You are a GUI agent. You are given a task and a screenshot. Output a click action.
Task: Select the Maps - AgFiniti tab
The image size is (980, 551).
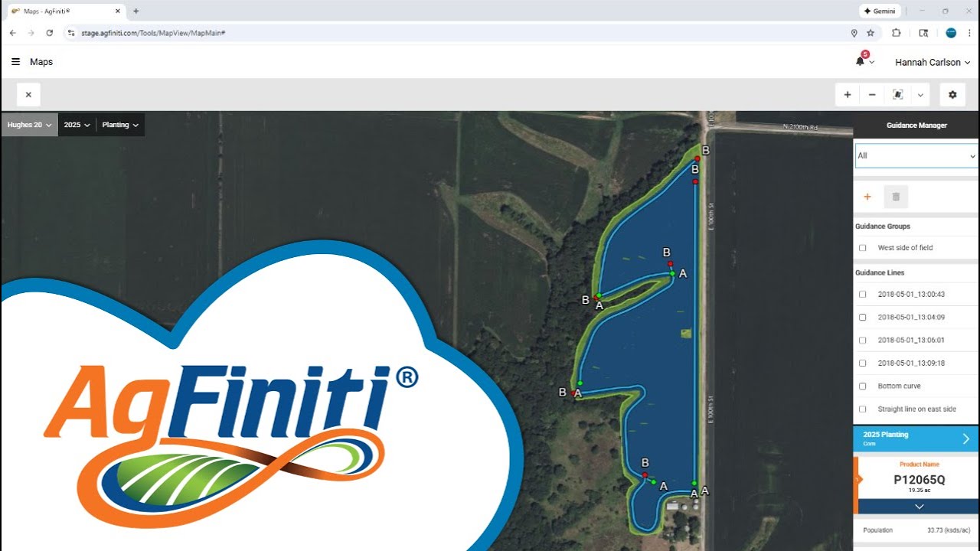click(65, 11)
